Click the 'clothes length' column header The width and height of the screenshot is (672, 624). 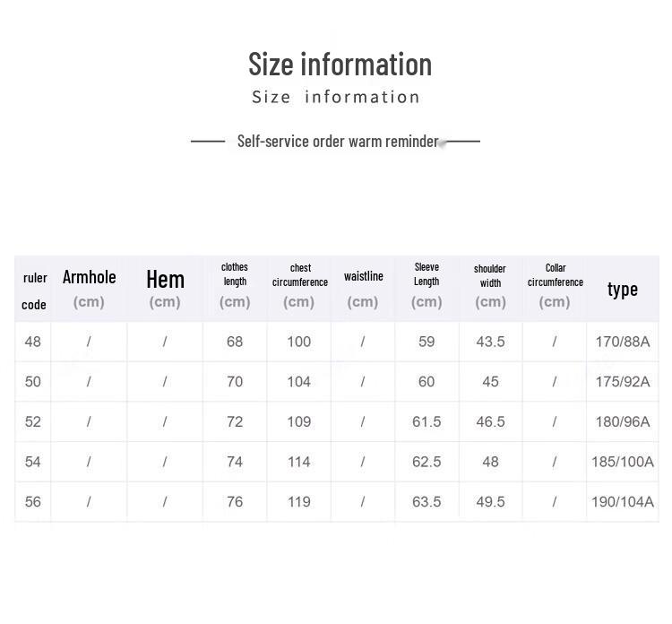(235, 289)
